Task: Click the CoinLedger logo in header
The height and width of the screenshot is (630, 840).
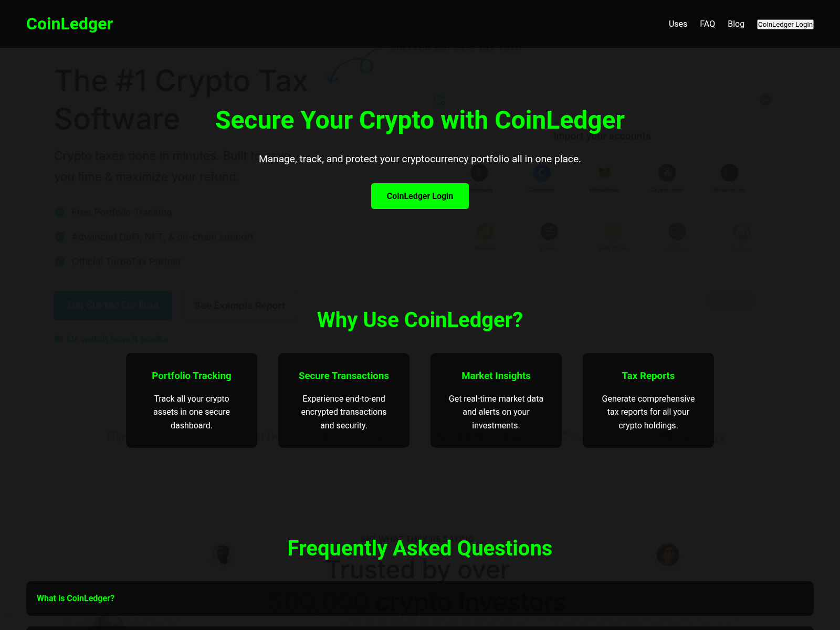Action: 69,24
